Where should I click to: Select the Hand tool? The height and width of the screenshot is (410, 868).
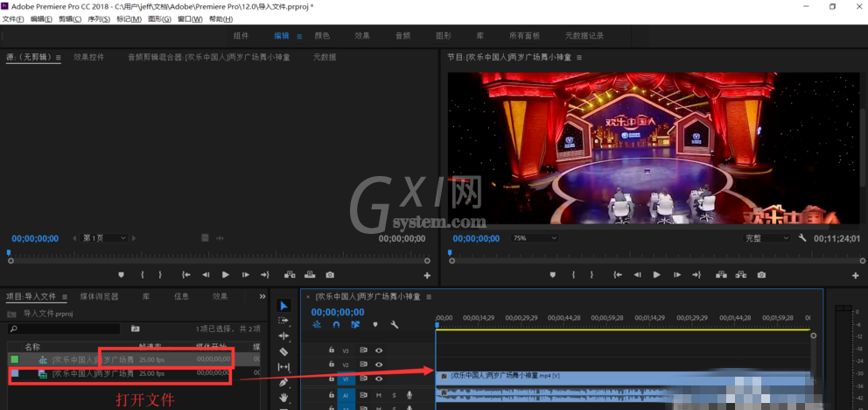click(x=283, y=397)
